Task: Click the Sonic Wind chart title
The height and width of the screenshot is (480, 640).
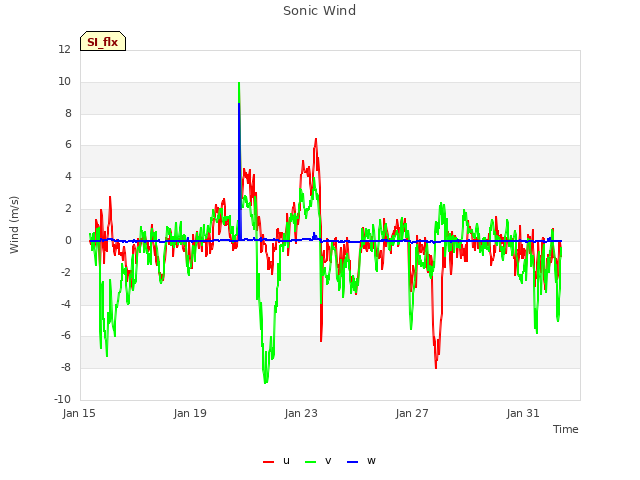Action: pyautogui.click(x=320, y=11)
